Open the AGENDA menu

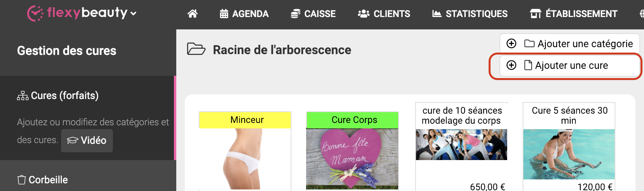coord(244,14)
